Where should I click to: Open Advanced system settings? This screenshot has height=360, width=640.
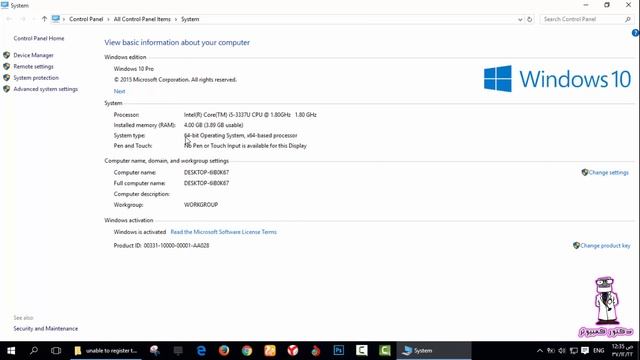point(45,89)
